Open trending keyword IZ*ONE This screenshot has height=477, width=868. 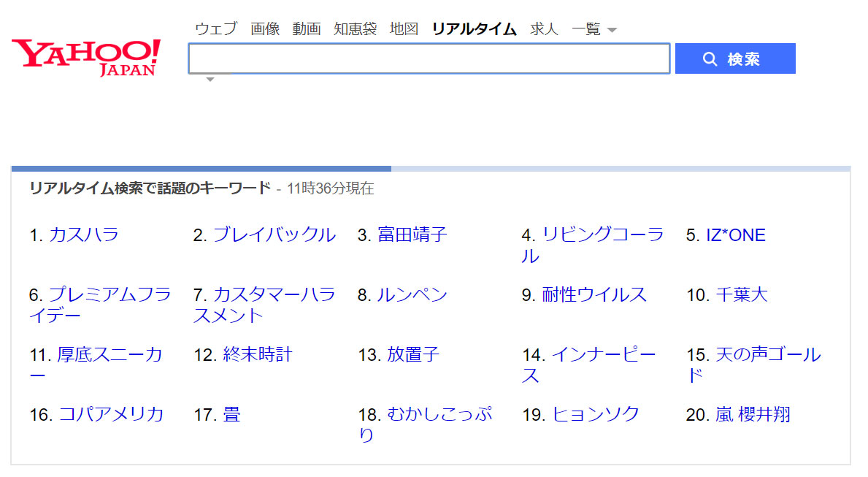tap(736, 235)
